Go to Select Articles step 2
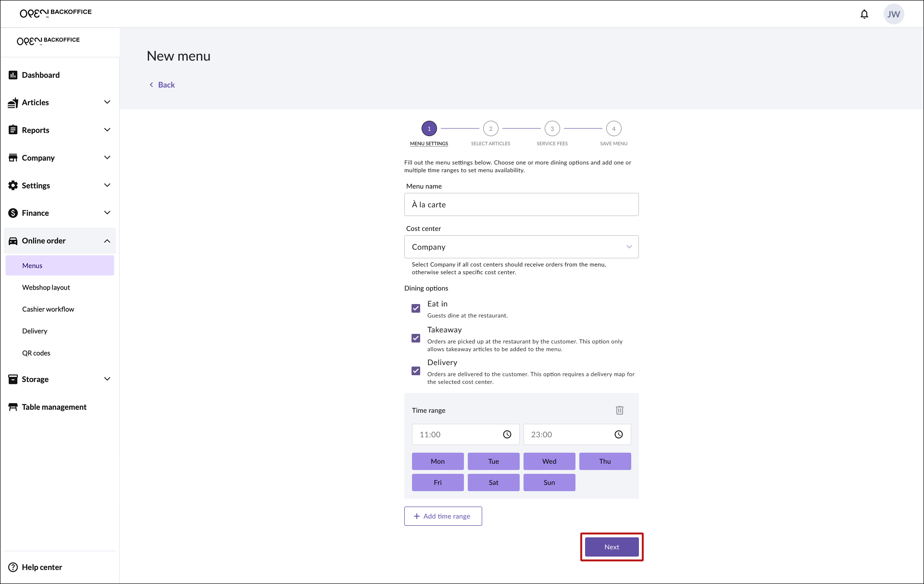This screenshot has width=924, height=584. pos(490,129)
